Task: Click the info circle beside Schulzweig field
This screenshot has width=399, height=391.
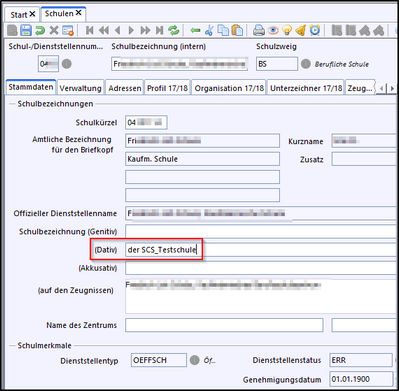Action: (x=306, y=64)
